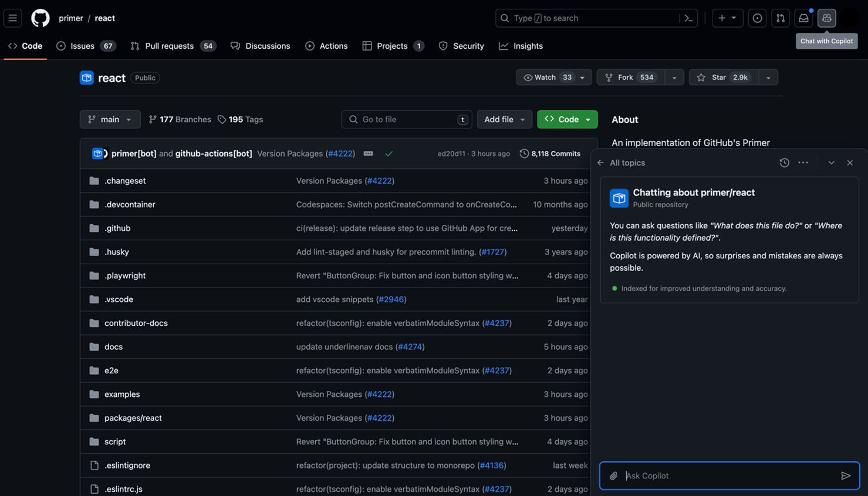Open the Add file dropdown

pyautogui.click(x=504, y=119)
